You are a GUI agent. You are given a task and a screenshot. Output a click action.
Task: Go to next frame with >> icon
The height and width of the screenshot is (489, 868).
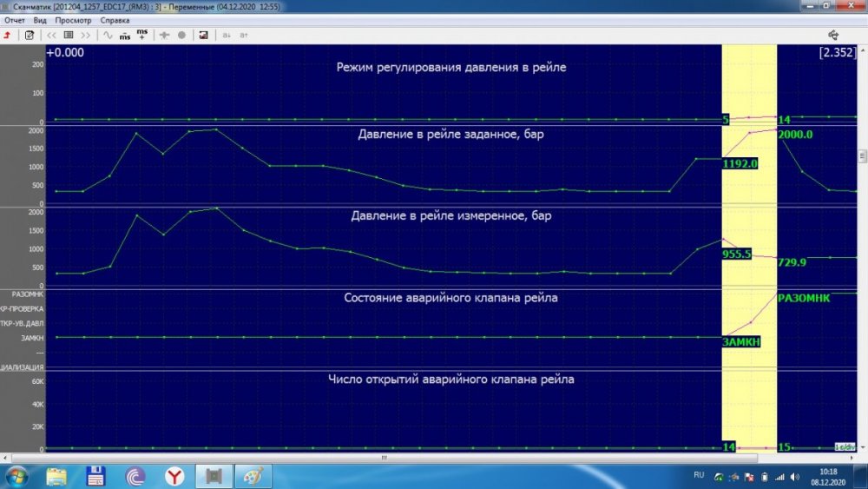[85, 35]
